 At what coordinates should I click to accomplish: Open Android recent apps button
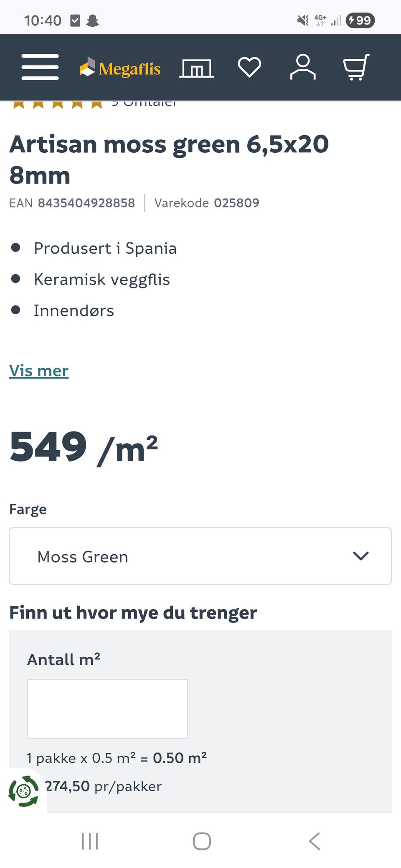pyautogui.click(x=90, y=841)
